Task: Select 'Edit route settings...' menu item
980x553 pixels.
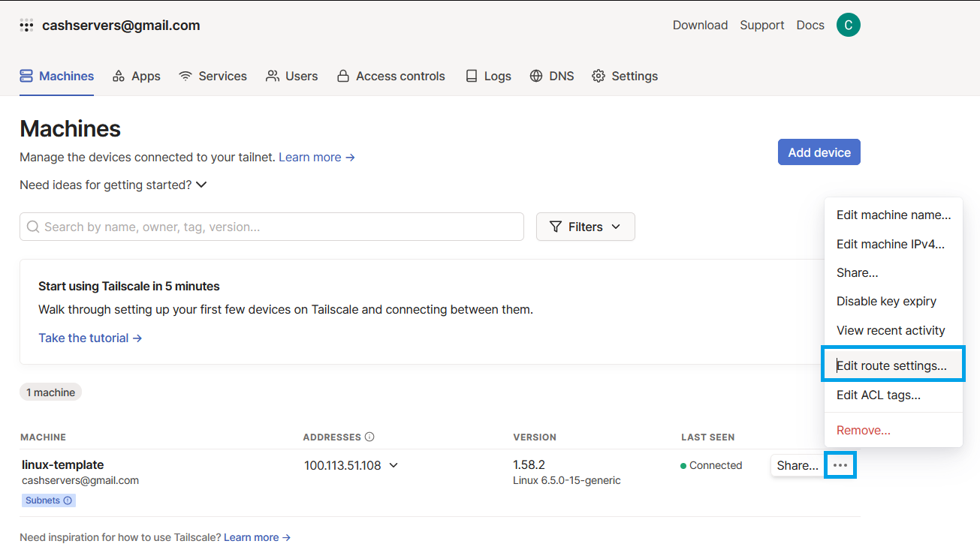Action: [x=891, y=365]
